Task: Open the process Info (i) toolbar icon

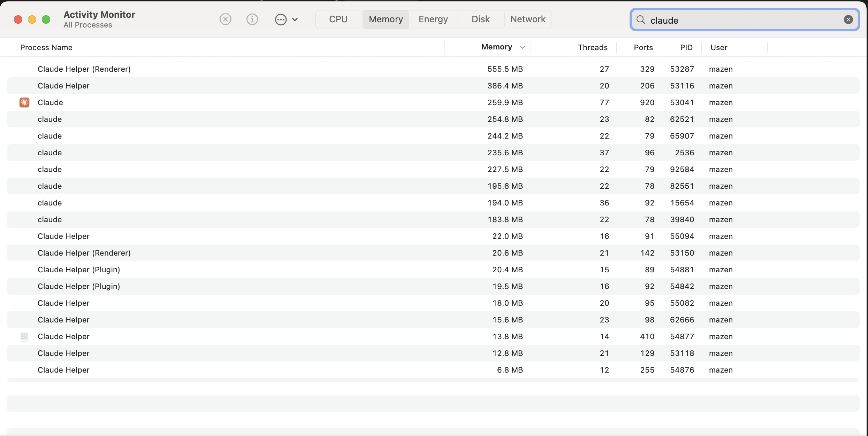Action: point(252,19)
